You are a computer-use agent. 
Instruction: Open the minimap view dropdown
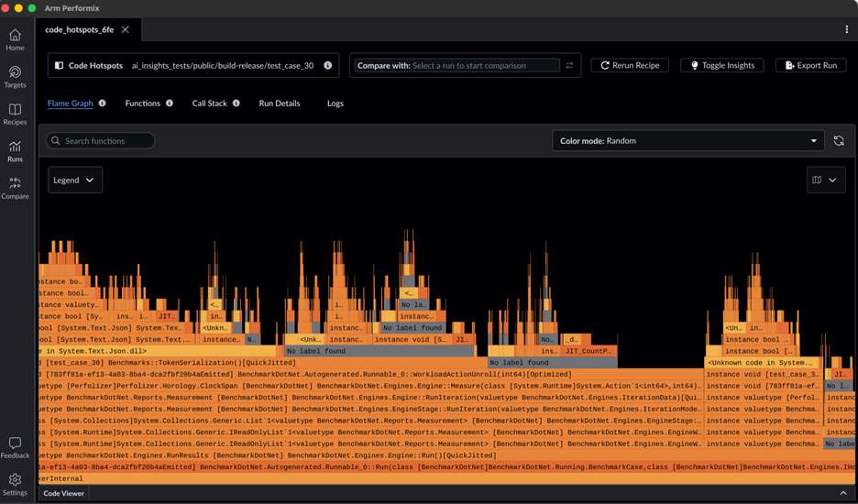826,180
